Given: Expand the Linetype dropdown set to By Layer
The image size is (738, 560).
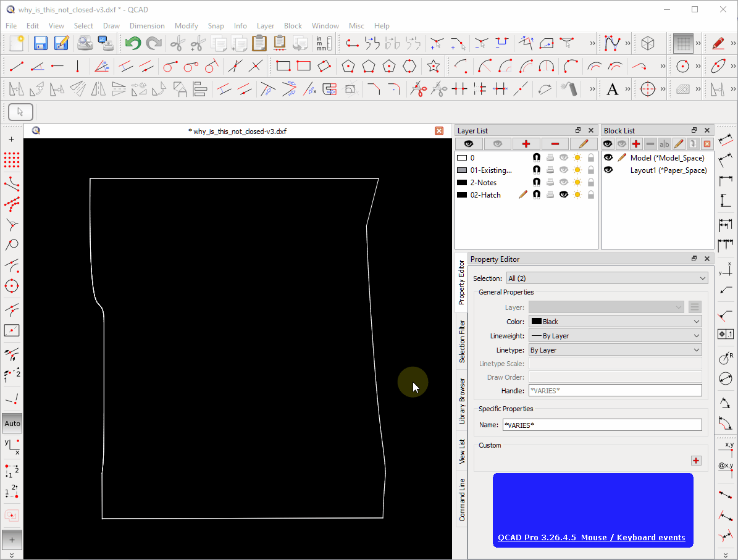Looking at the screenshot, I should 614,349.
